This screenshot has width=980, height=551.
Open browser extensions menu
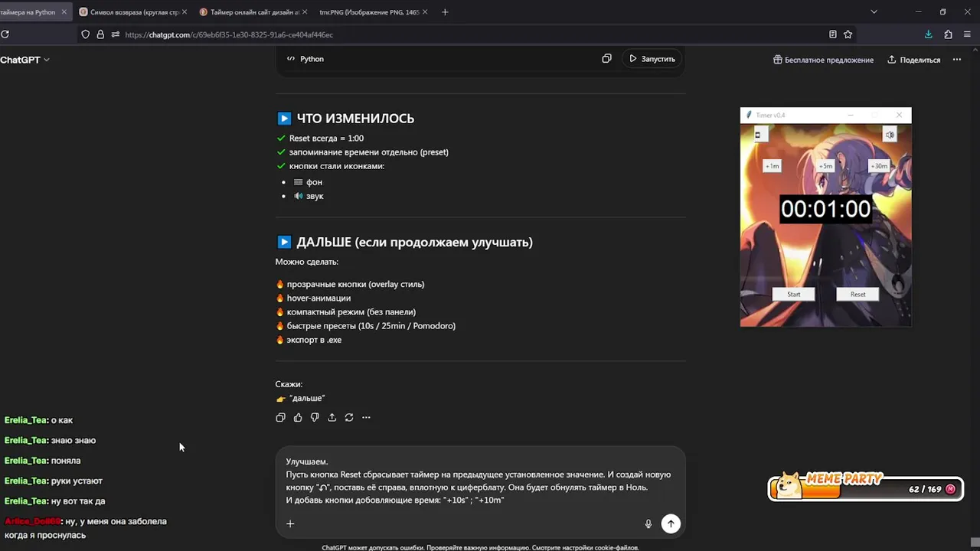click(948, 34)
